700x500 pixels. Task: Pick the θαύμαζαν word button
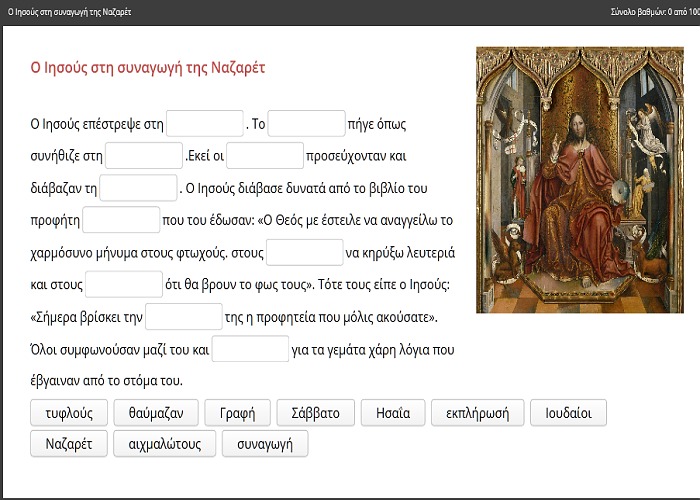pyautogui.click(x=156, y=413)
